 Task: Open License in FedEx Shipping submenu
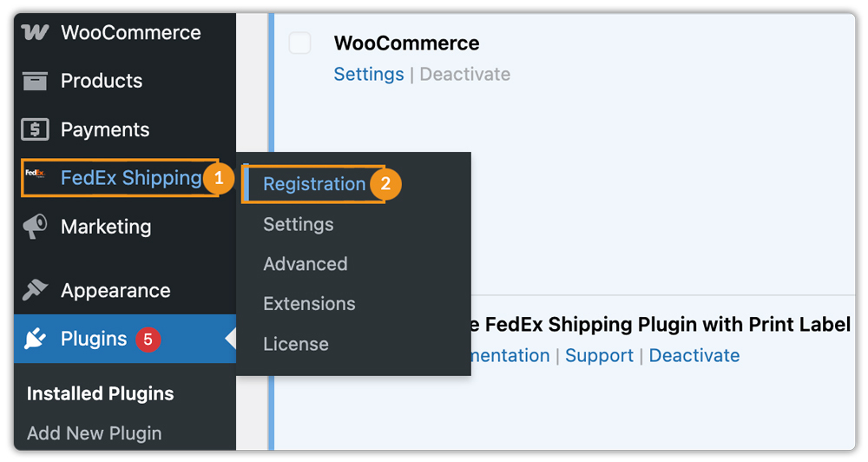pyautogui.click(x=296, y=344)
